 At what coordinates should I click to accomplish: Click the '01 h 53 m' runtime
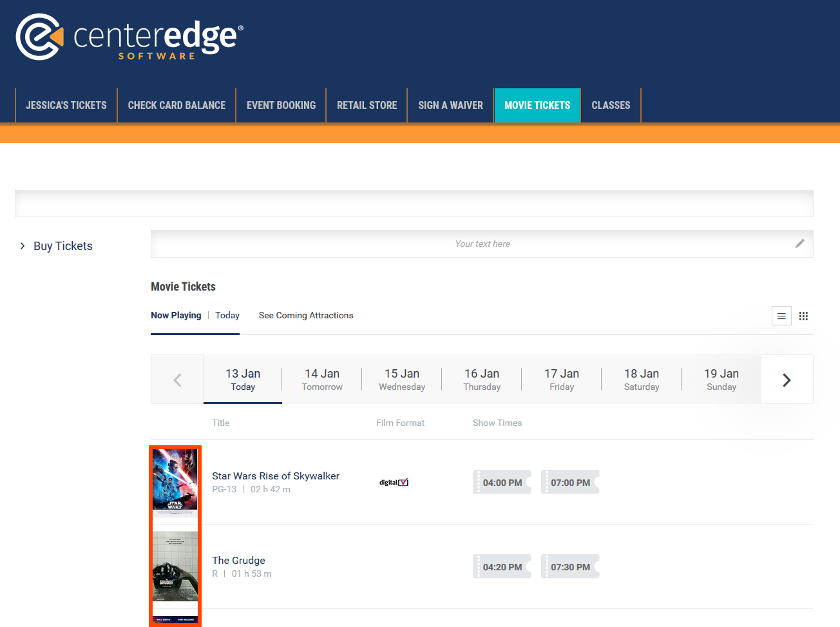[251, 574]
